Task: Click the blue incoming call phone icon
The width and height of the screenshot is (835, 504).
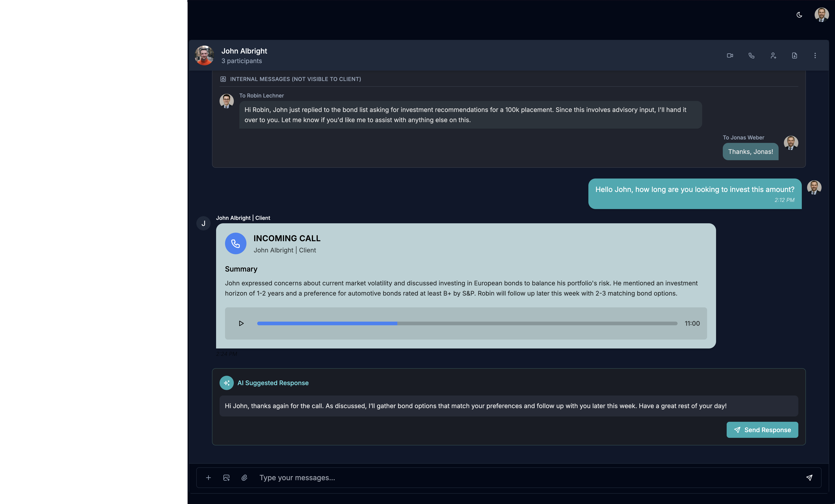Action: (235, 243)
